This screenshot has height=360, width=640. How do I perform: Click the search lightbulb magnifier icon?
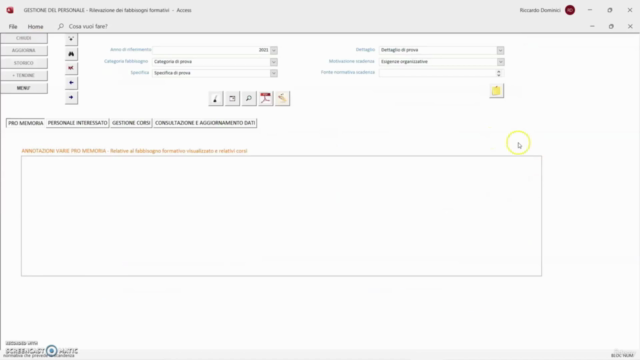coord(61,26)
